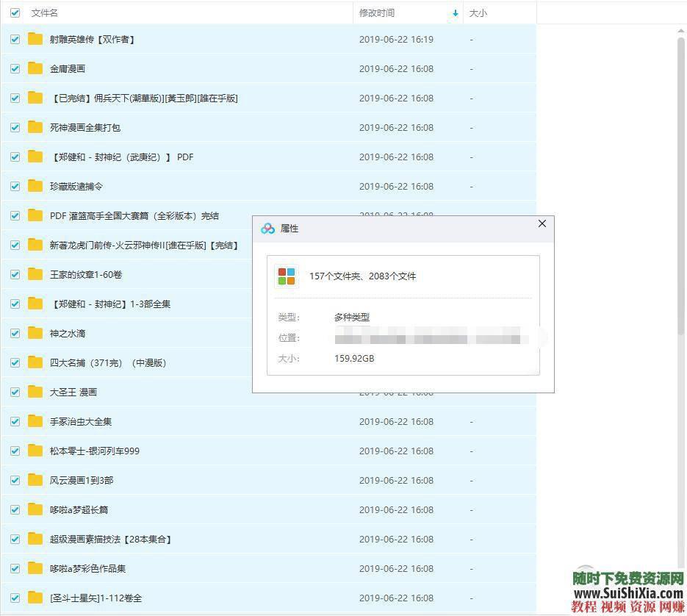Open the [圣斗士星矢]1-112卷全 folder by its name
This screenshot has height=616, width=687.
pos(96,598)
